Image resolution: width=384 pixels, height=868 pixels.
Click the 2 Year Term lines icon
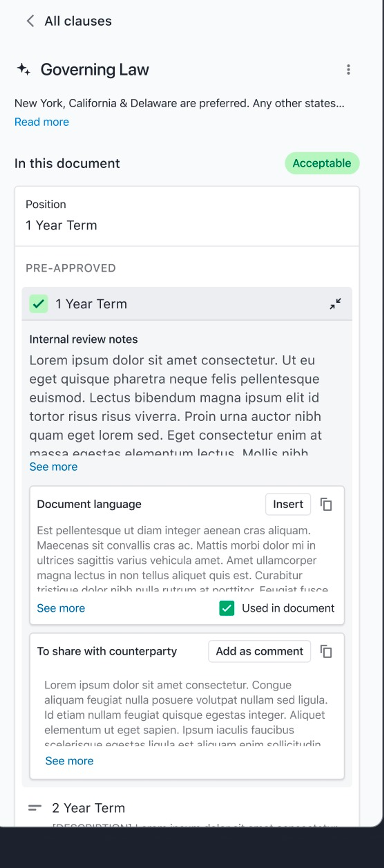pos(35,808)
